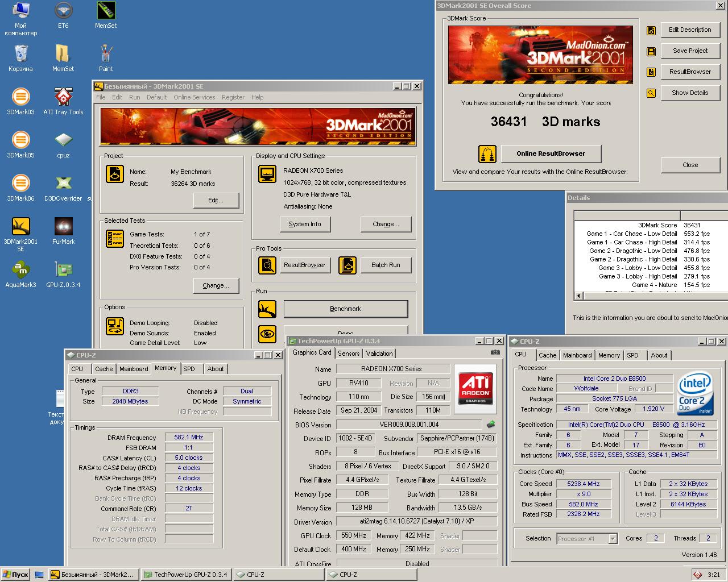728x582 pixels.
Task: Open the File menu in 3DMark2001 SE
Action: coord(101,97)
